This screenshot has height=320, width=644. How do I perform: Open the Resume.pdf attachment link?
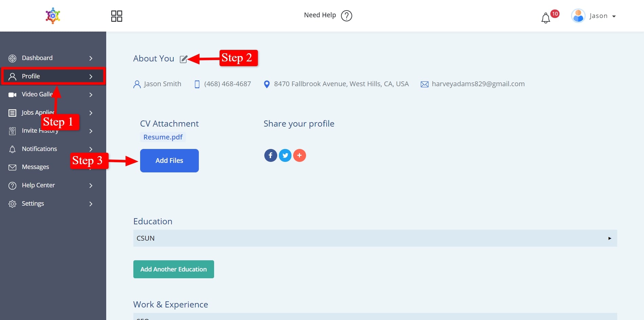[163, 137]
